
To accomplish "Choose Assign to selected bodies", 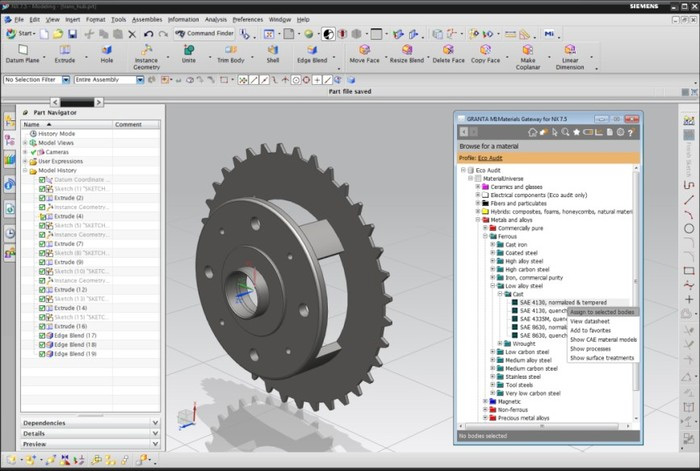I will click(x=602, y=312).
